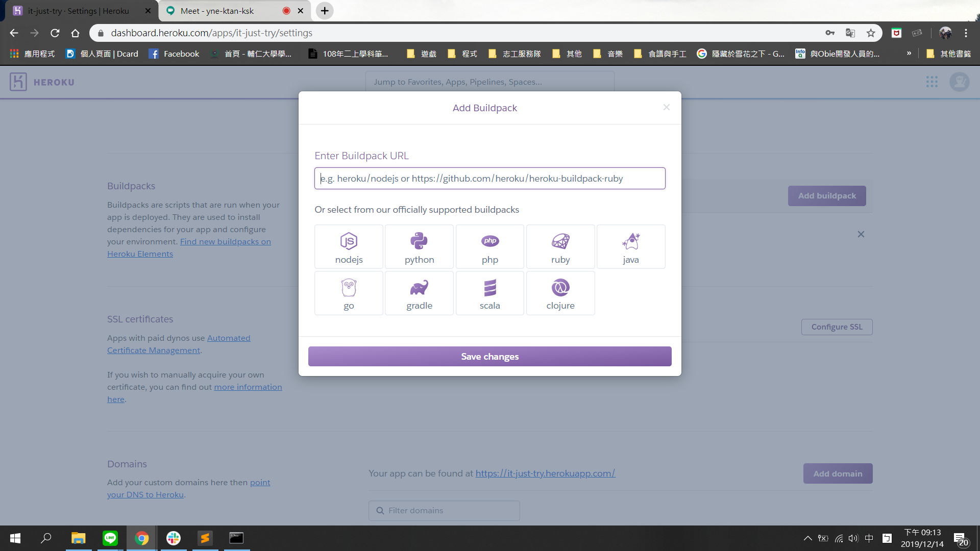
Task: Select the nodejs buildpack icon
Action: point(349,247)
